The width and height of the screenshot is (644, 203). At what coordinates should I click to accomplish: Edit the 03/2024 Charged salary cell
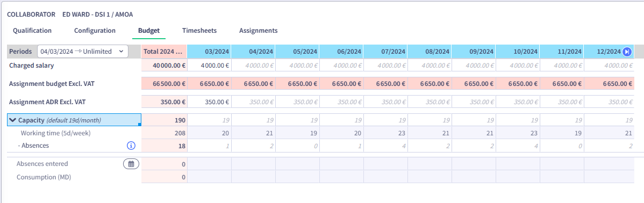click(x=209, y=65)
